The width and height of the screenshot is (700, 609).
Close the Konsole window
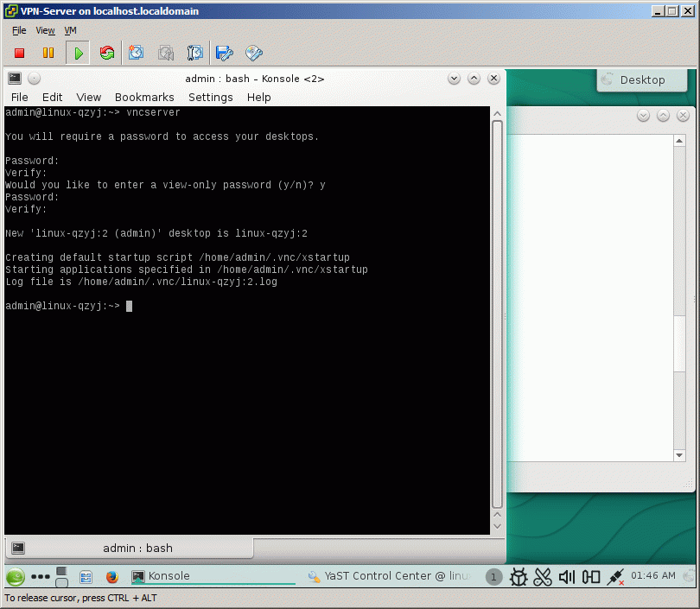[493, 79]
